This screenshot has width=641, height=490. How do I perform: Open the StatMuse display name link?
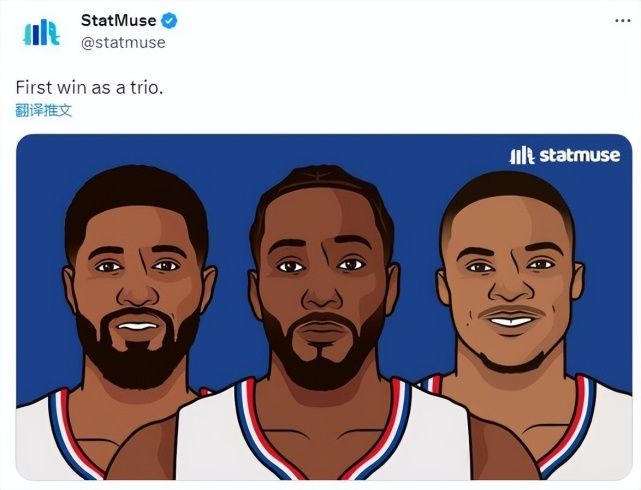tap(118, 20)
